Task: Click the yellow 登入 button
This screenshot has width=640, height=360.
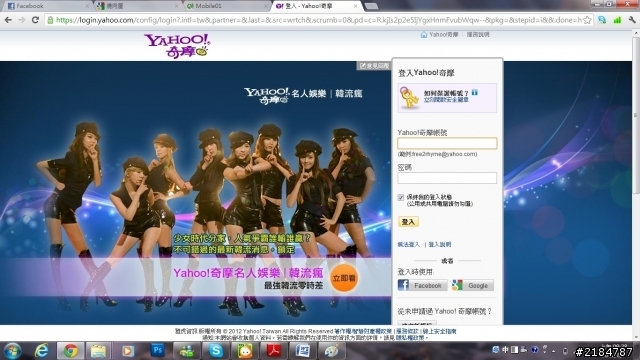Action: point(408,222)
